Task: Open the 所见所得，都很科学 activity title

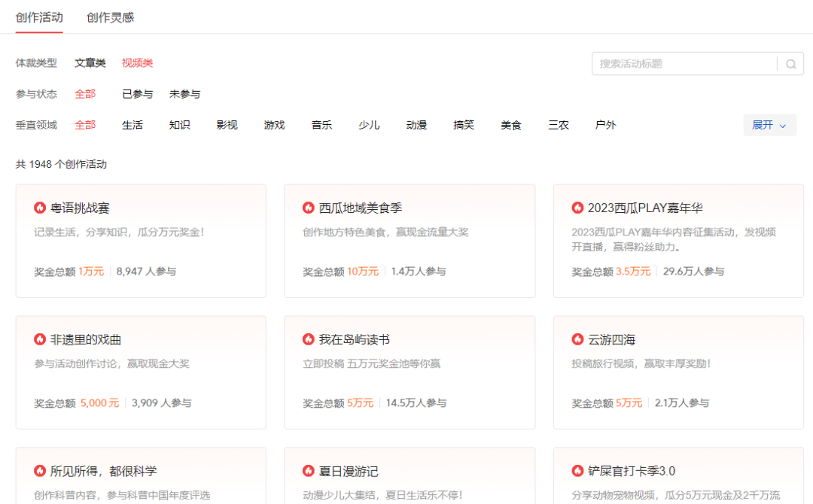Action: click(104, 471)
